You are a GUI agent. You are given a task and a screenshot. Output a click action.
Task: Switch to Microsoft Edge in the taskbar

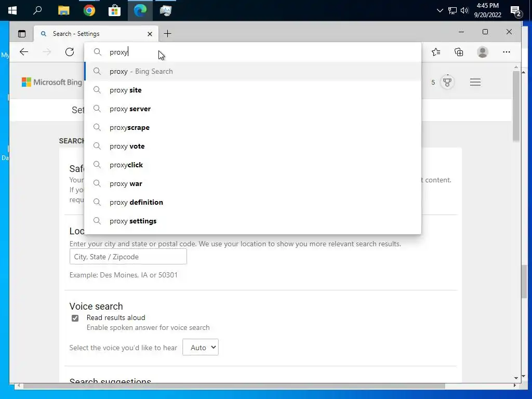pyautogui.click(x=140, y=10)
